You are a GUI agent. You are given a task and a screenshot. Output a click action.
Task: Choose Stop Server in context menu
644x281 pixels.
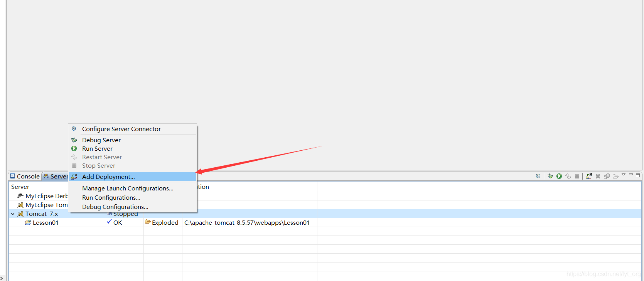(132, 166)
